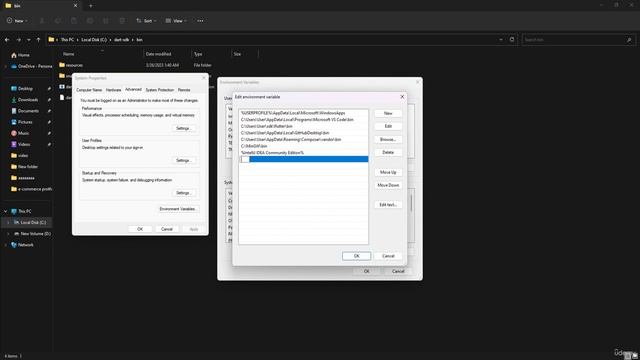Switch to System Protection tab
This screenshot has width=640, height=360.
coord(160,90)
